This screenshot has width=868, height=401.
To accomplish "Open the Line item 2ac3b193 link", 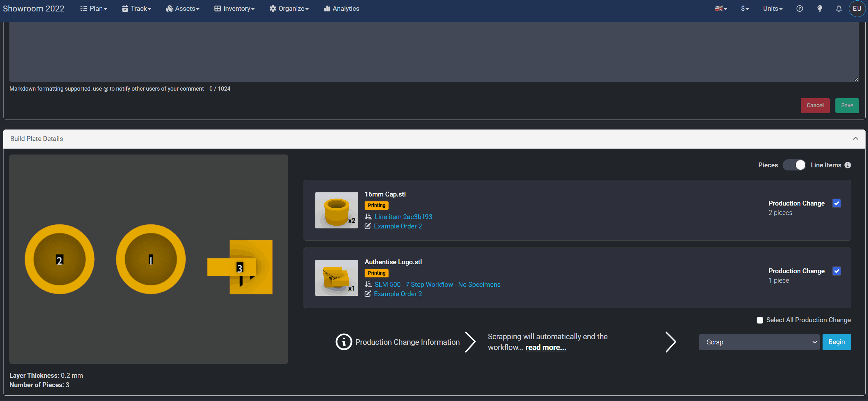I will (403, 217).
